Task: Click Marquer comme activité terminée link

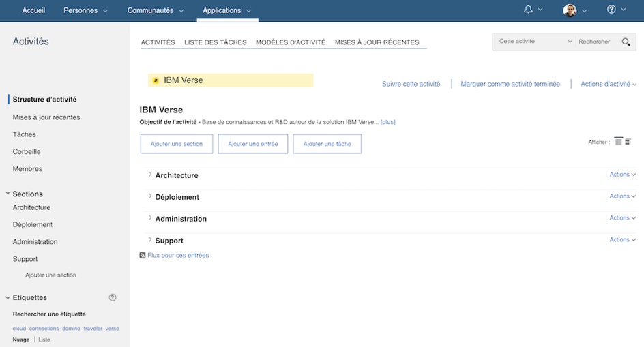Action: click(510, 84)
